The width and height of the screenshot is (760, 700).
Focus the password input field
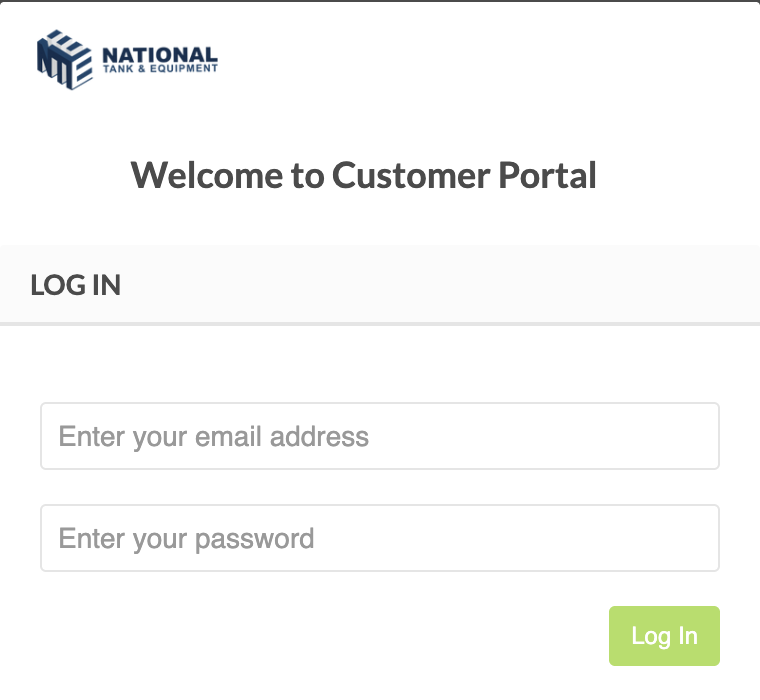tap(380, 538)
